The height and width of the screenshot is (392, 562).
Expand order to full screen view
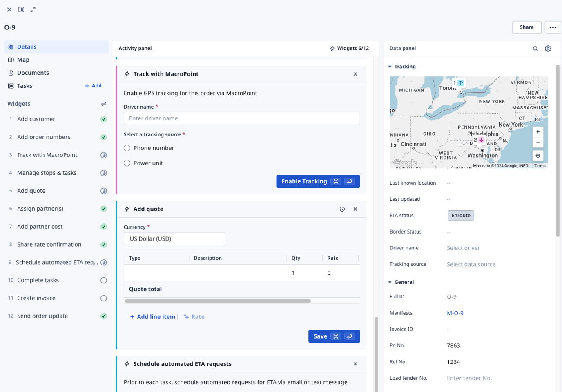click(x=33, y=9)
